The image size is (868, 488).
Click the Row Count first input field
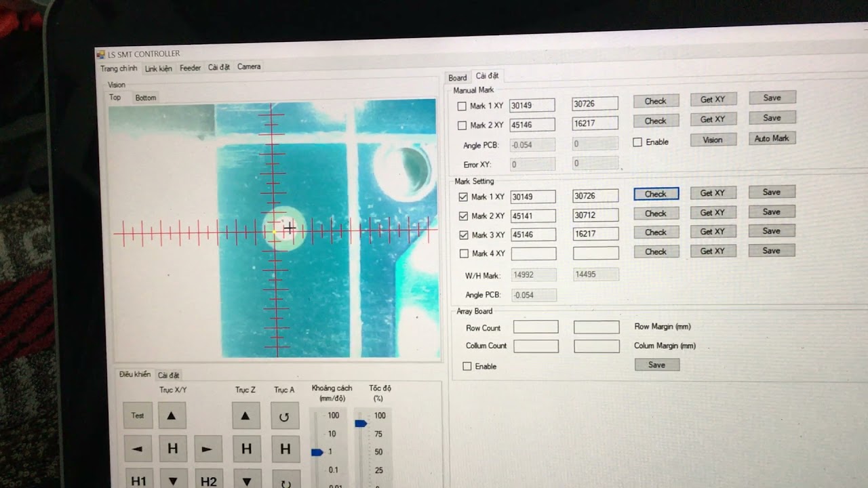click(x=536, y=327)
